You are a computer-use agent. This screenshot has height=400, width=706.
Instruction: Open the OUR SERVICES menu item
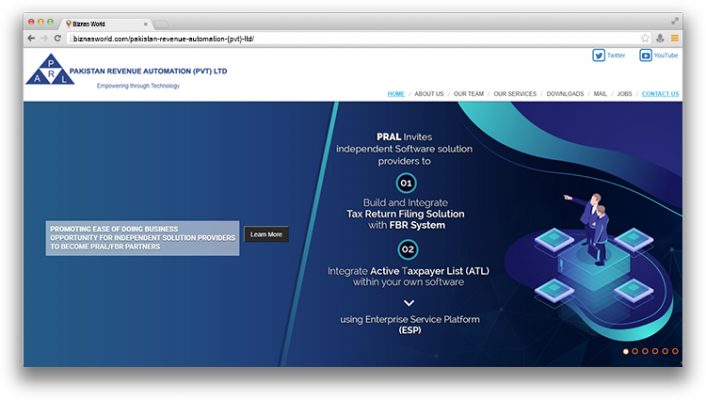[515, 94]
